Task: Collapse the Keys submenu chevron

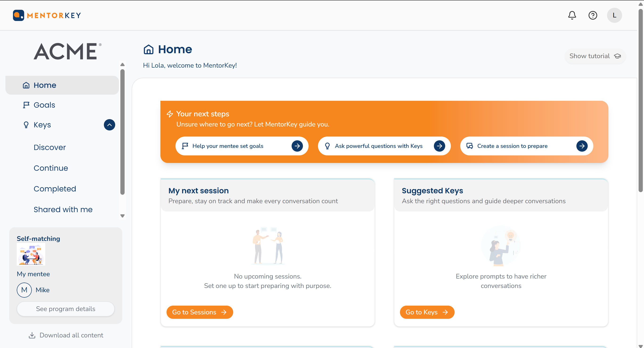Action: (109, 125)
